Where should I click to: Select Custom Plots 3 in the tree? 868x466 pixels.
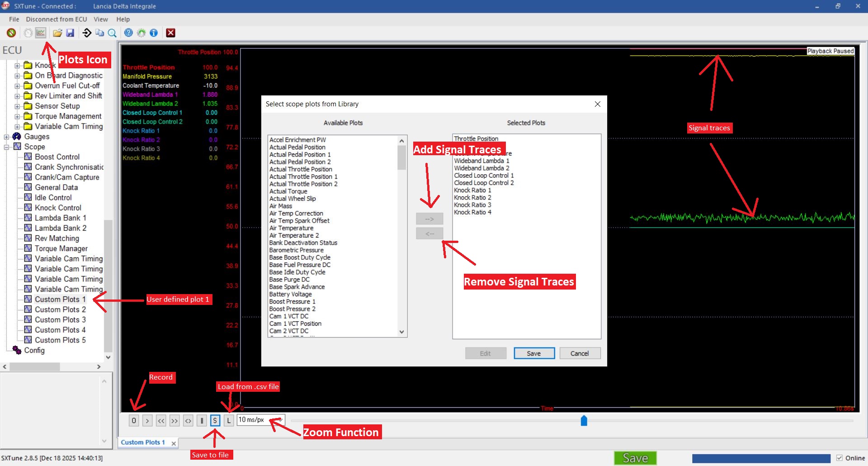coord(60,320)
